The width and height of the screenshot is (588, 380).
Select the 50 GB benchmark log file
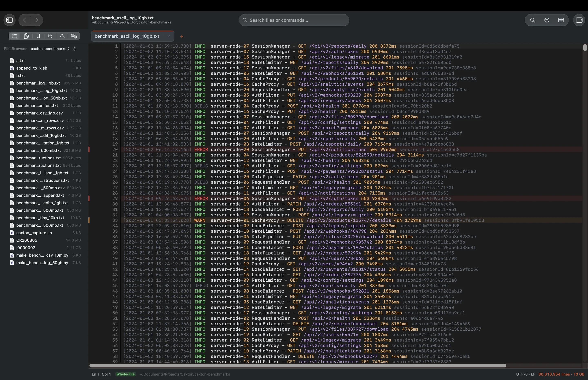45,98
